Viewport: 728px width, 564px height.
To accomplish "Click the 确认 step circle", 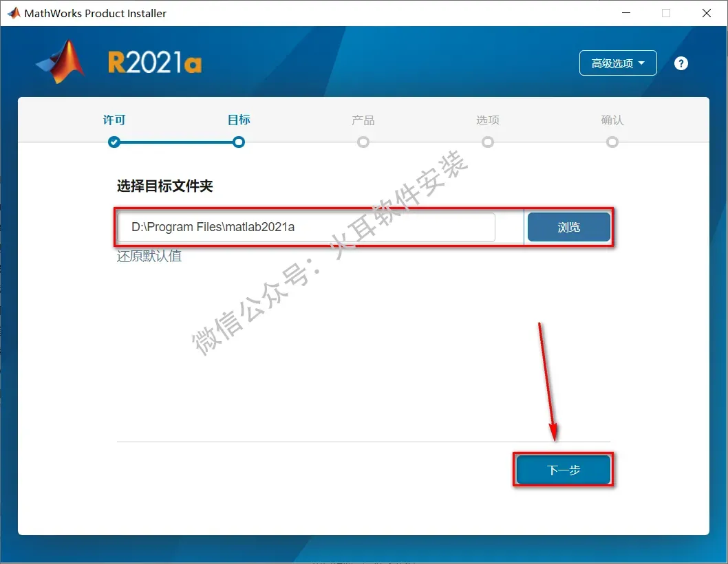I will pos(612,142).
